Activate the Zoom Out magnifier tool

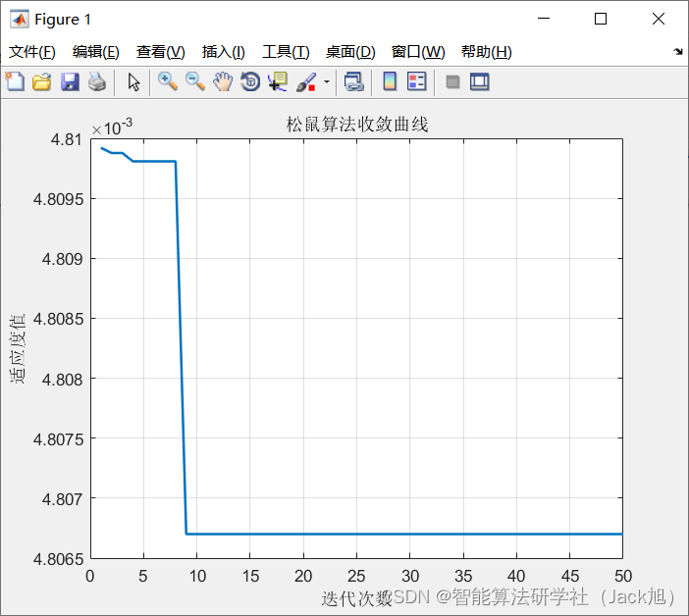[x=195, y=81]
